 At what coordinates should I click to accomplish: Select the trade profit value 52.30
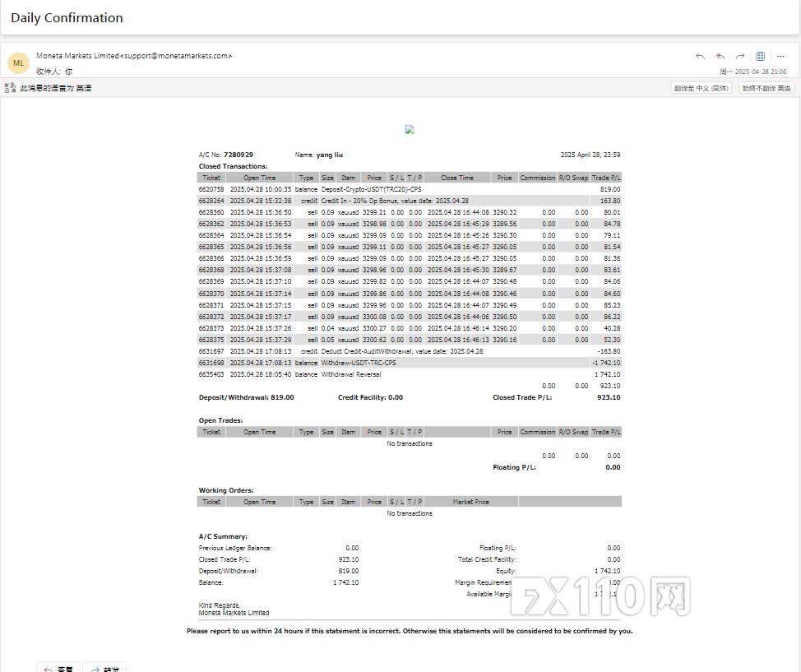[612, 340]
